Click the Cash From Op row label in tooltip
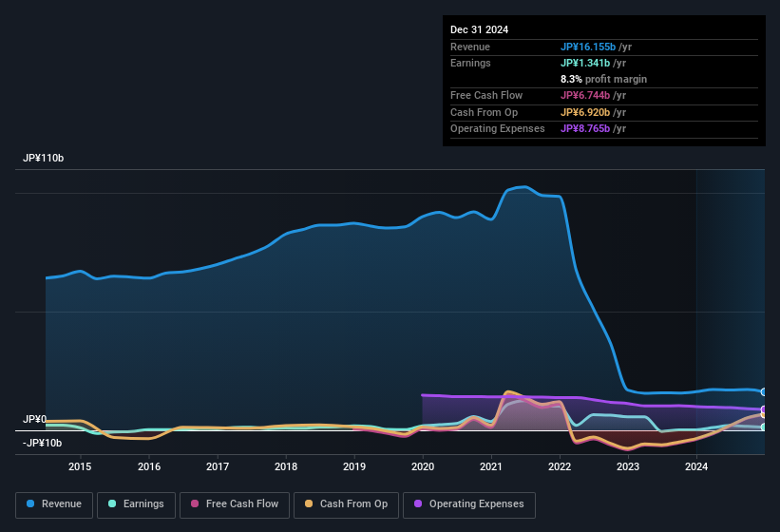 [484, 112]
